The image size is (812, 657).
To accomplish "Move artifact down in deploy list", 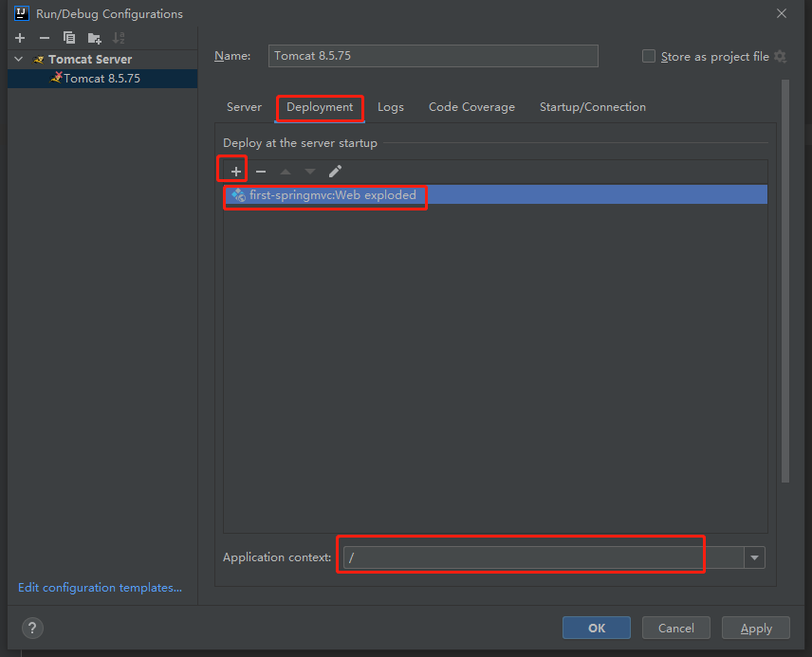I will point(309,172).
